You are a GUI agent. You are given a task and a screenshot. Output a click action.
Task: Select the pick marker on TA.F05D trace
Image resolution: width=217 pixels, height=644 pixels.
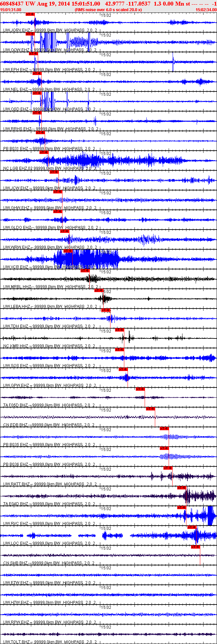point(140,389)
